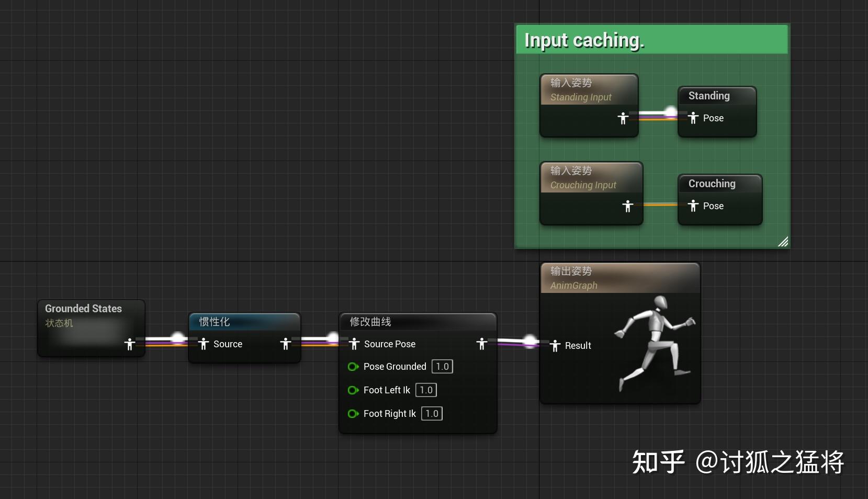Click the Foot Left Ik green float pin

click(353, 390)
